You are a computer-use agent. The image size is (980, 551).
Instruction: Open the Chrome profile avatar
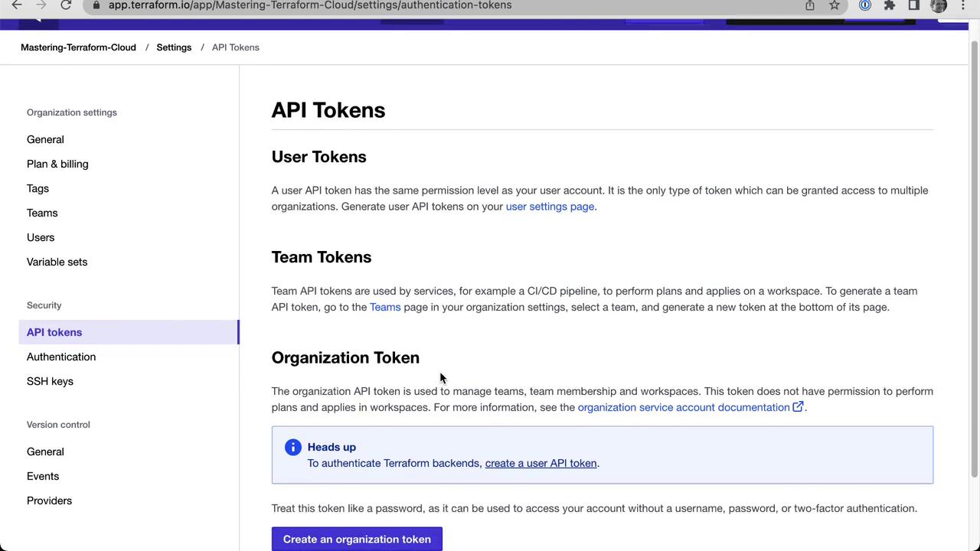point(939,5)
